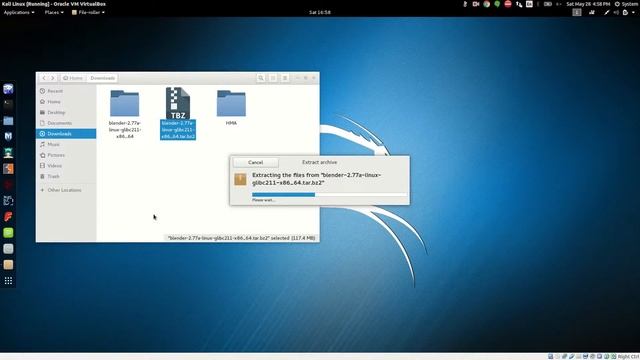Click the Downloads path button
The height and width of the screenshot is (360, 640).
pyautogui.click(x=102, y=78)
